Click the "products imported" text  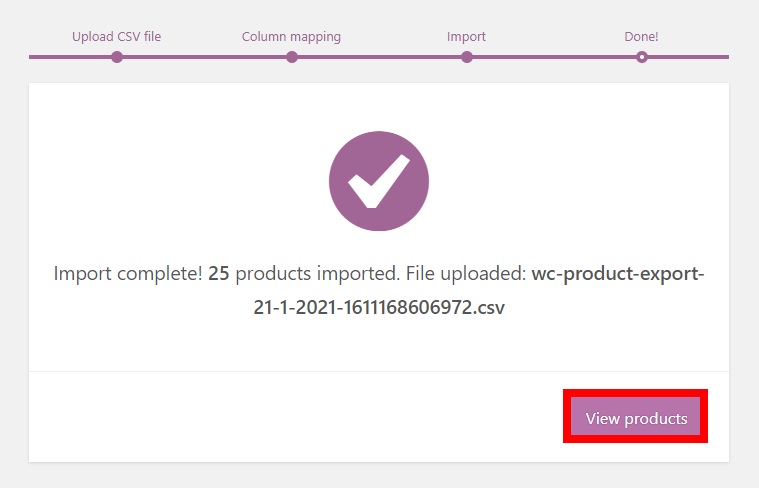coord(305,274)
